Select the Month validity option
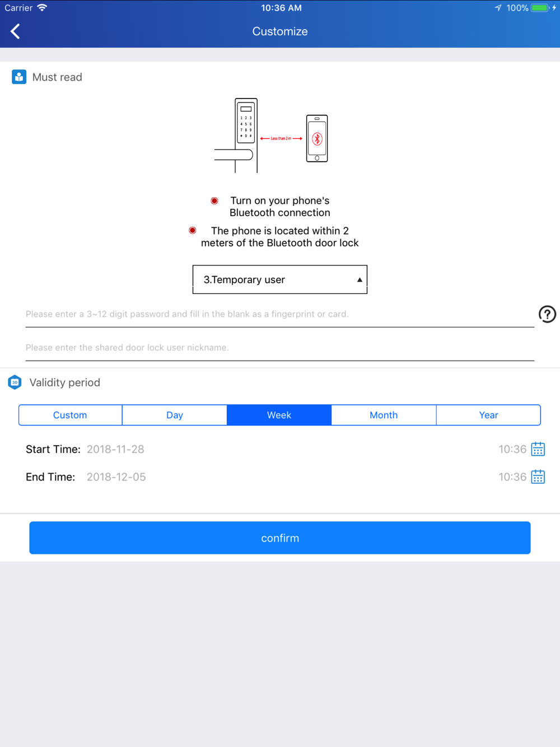Image resolution: width=560 pixels, height=747 pixels. (x=384, y=415)
